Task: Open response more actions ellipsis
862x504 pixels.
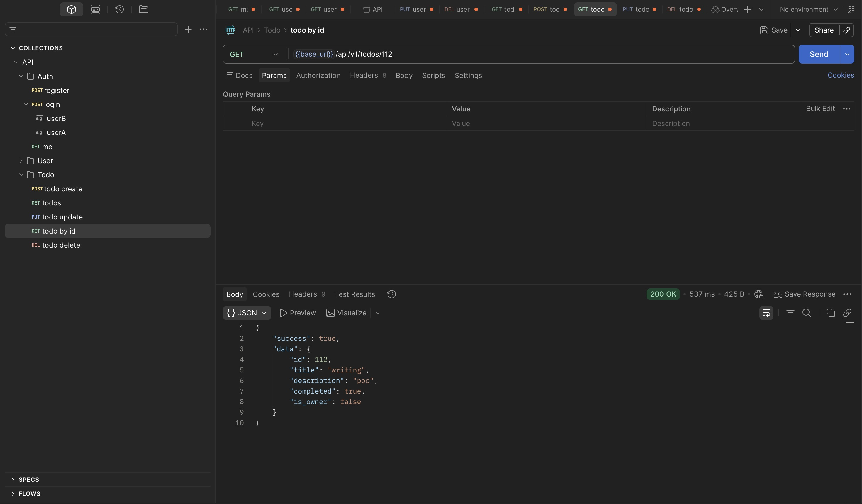Action: (x=847, y=294)
